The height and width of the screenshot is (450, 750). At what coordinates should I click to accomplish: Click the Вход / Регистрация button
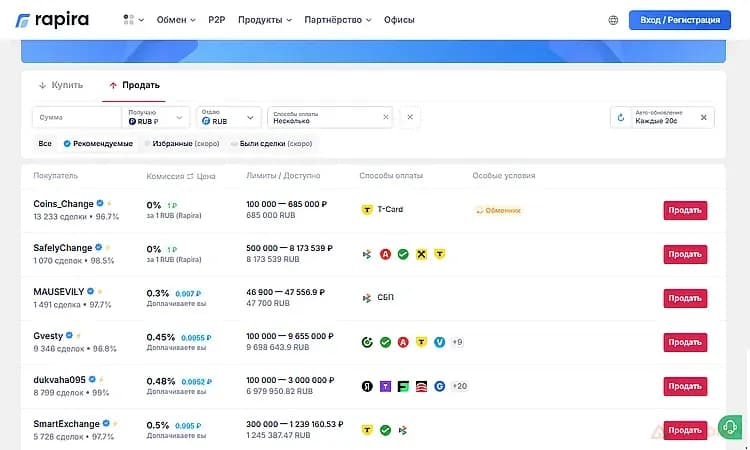tap(680, 20)
